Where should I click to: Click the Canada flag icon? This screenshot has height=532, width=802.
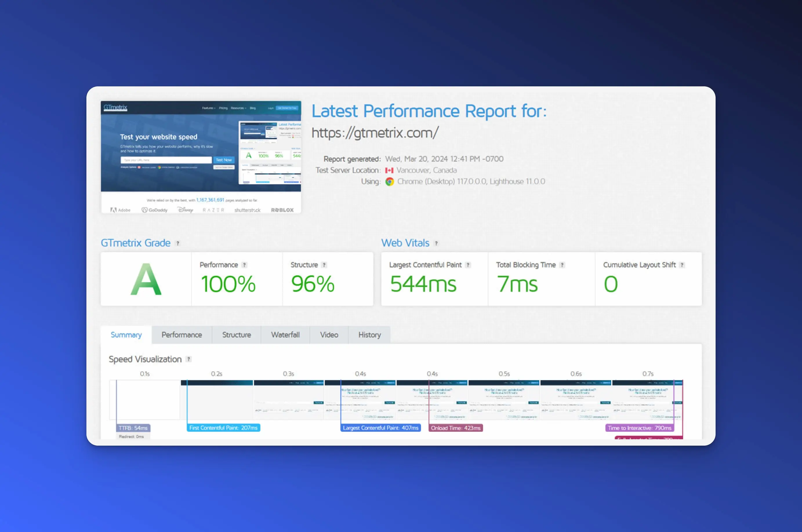(x=389, y=170)
